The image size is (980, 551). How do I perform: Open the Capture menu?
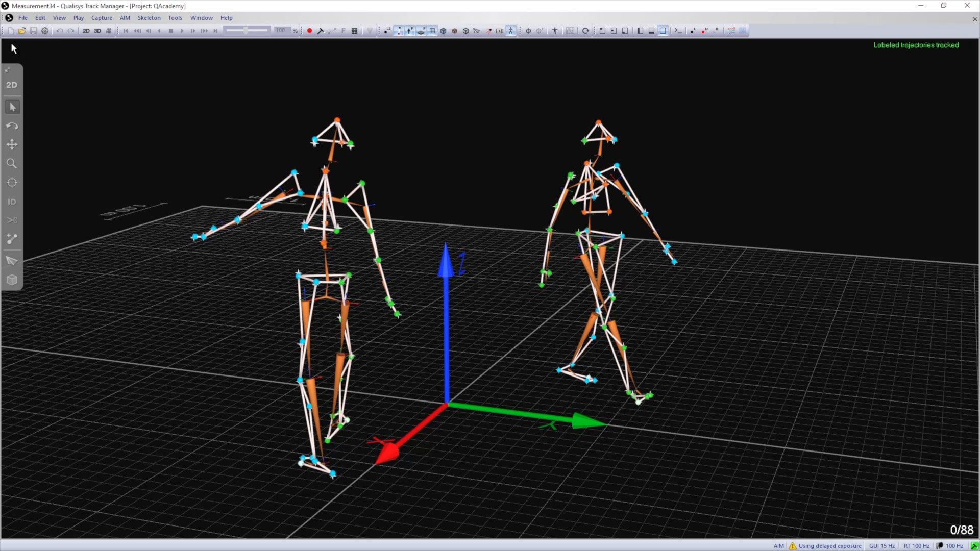coord(102,18)
